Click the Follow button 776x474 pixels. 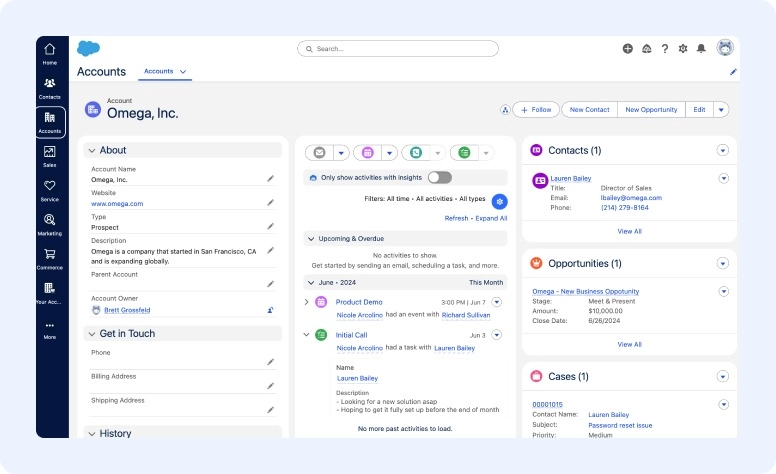click(536, 110)
